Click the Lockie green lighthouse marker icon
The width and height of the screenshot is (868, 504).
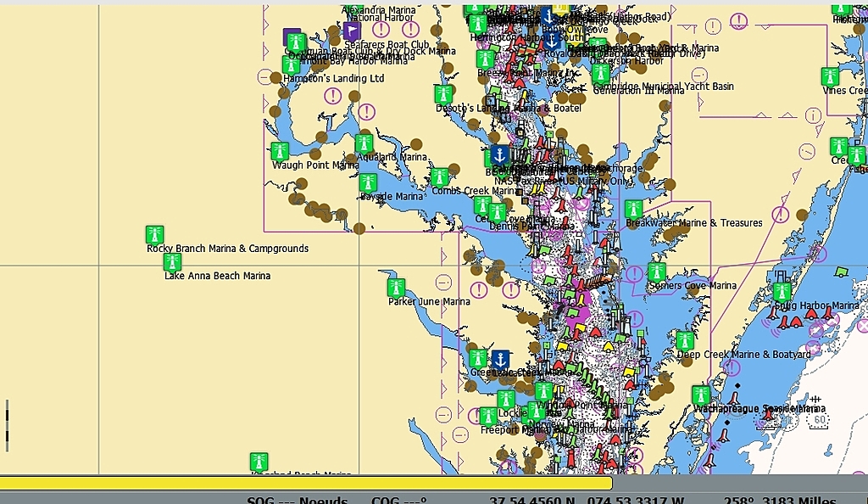pyautogui.click(x=506, y=400)
